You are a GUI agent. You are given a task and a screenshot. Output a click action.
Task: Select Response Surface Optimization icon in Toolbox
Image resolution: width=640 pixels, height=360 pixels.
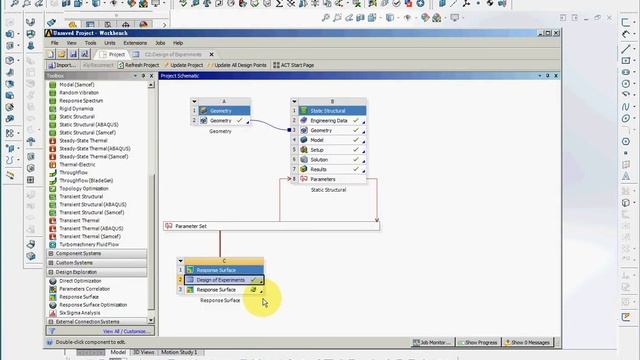[x=53, y=305]
